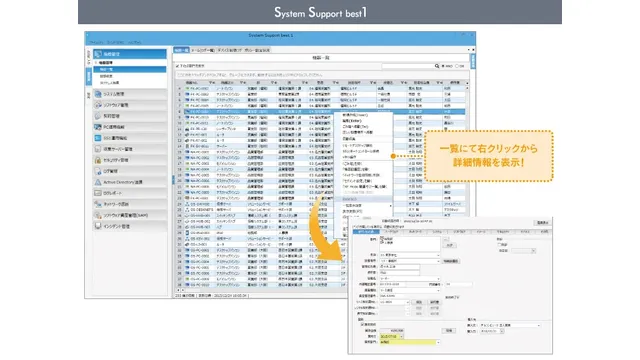Click the 収集サーバー管理 sidebar icon
This screenshot has height=360, width=640.
tap(98, 149)
